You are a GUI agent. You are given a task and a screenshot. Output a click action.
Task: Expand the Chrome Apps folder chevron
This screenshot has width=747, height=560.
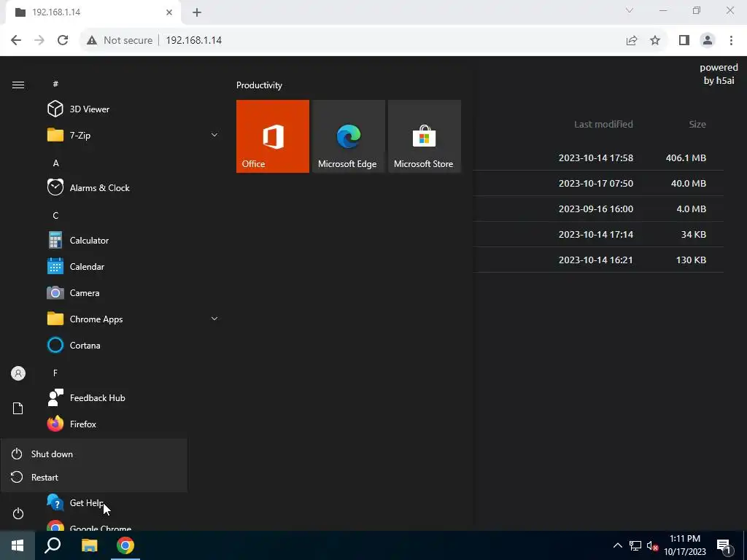click(214, 319)
